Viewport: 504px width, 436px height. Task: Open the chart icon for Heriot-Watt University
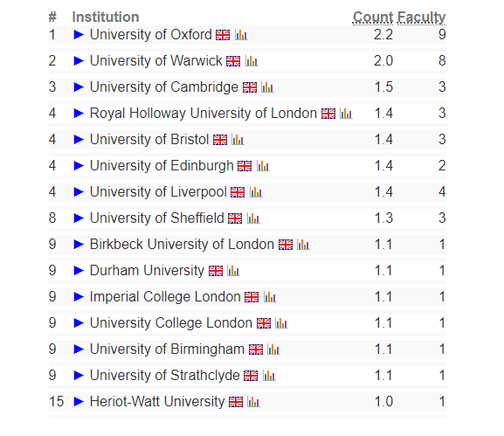point(253,402)
